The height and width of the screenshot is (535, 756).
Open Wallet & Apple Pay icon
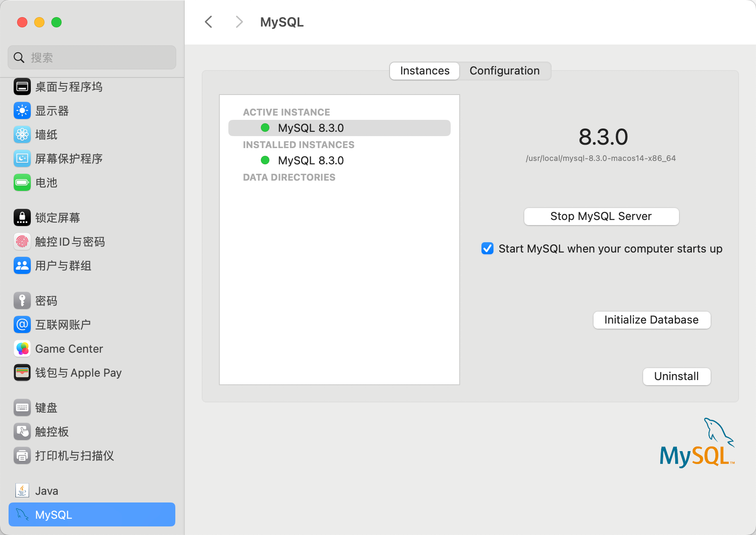coord(22,373)
